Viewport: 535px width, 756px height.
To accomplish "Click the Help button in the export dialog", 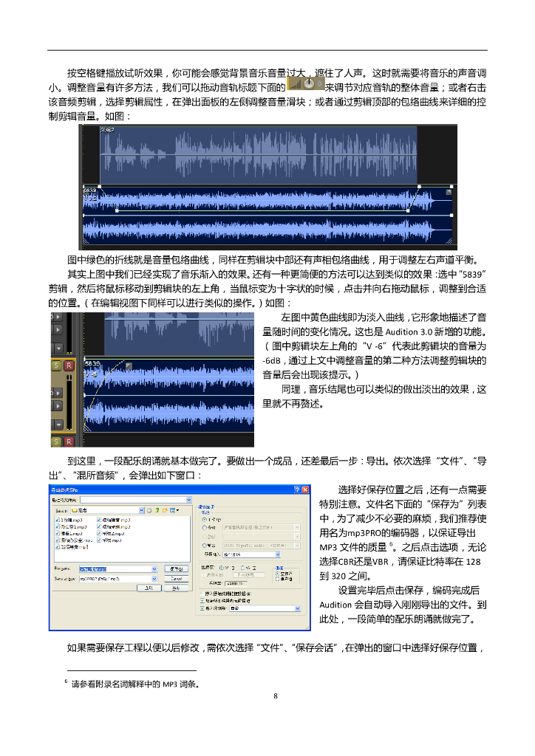I will tap(177, 588).
